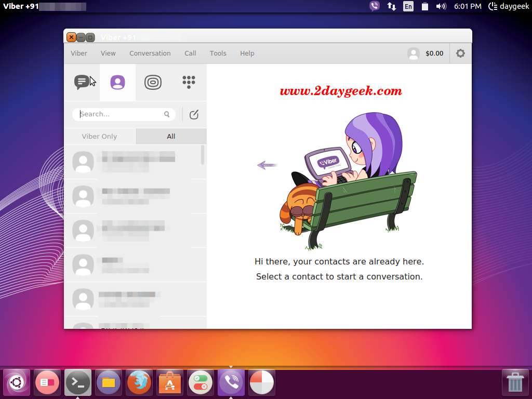
Task: Open the network connections indicator
Action: click(x=392, y=6)
